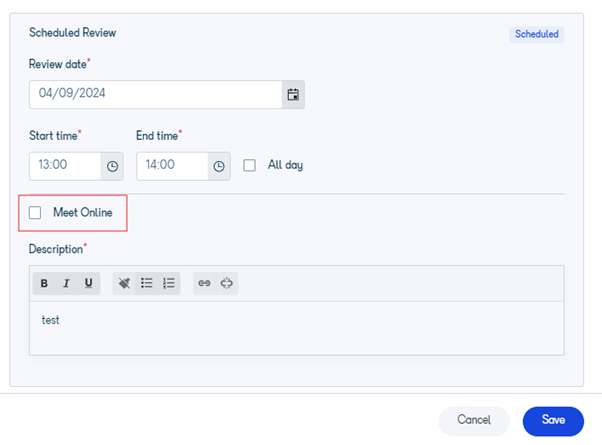Click into the Description text area

[297, 328]
